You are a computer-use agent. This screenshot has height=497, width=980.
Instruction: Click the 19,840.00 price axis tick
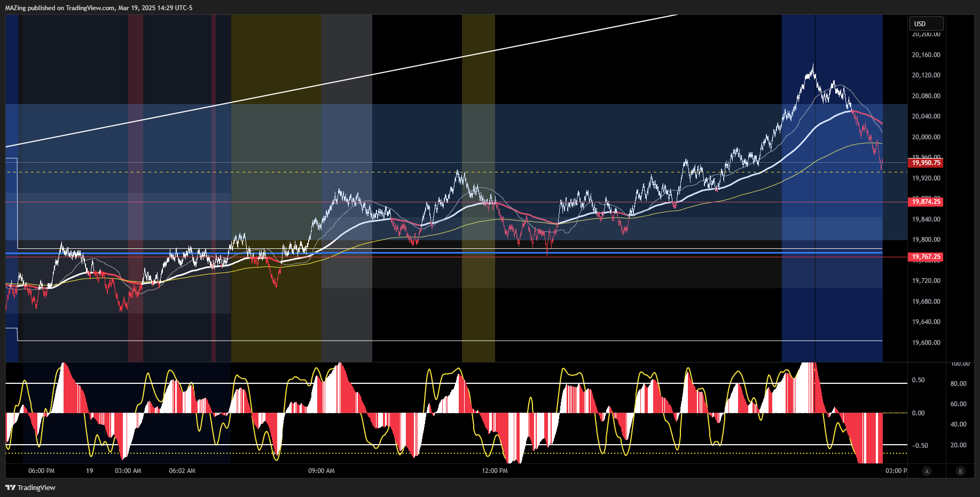pos(926,219)
